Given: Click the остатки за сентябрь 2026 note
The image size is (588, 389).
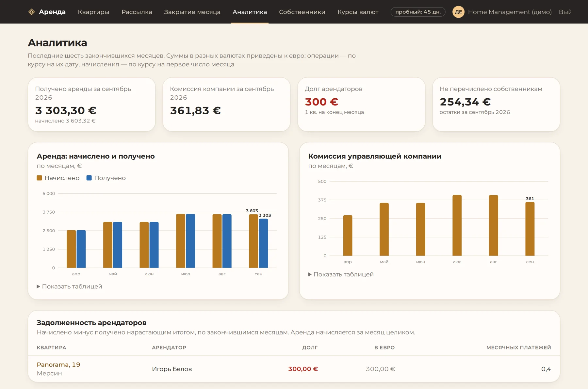Looking at the screenshot, I should point(475,112).
